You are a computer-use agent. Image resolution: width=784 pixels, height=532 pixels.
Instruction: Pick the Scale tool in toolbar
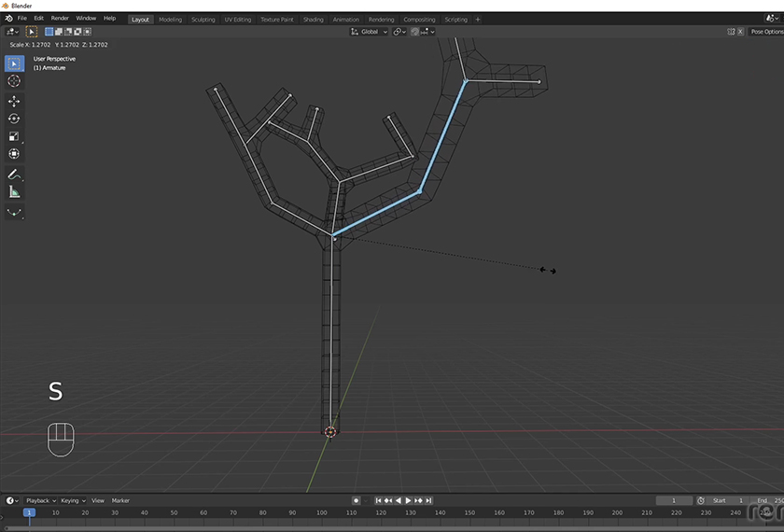(x=14, y=136)
